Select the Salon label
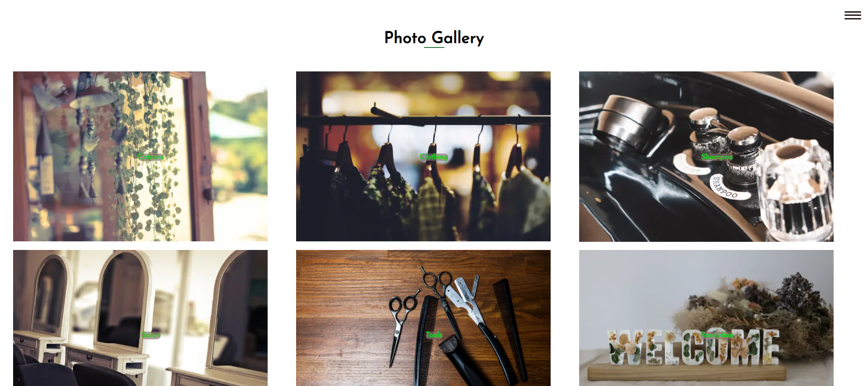 tap(151, 334)
